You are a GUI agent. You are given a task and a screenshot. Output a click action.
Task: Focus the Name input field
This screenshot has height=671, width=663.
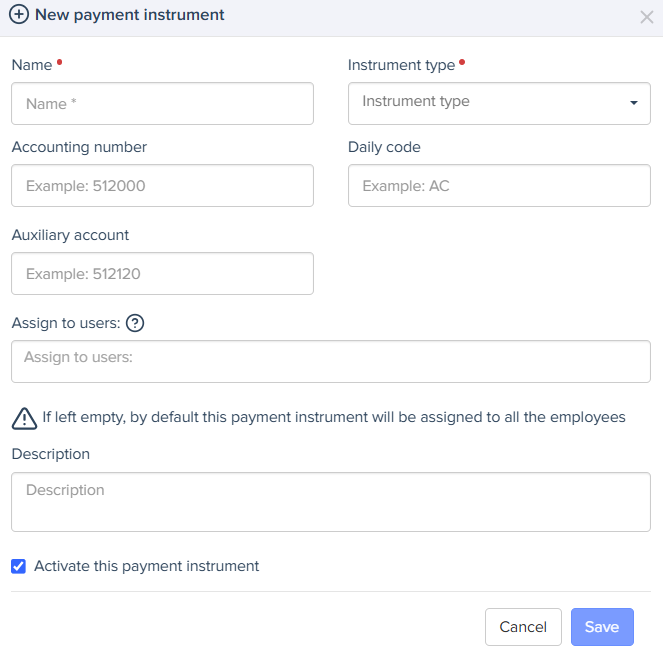click(x=162, y=103)
